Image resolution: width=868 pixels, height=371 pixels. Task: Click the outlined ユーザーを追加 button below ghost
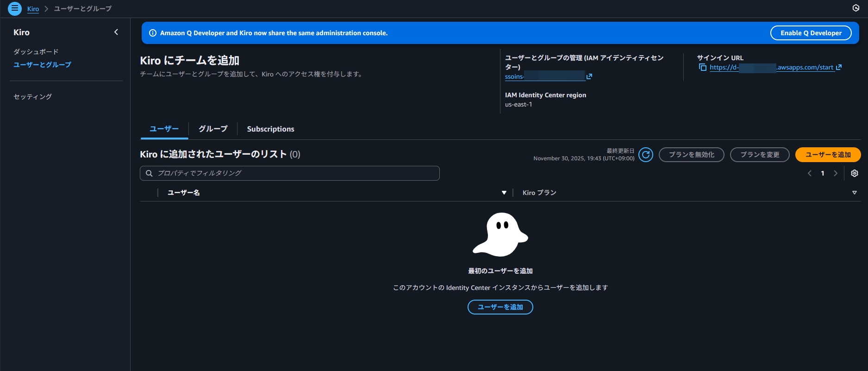coord(500,307)
